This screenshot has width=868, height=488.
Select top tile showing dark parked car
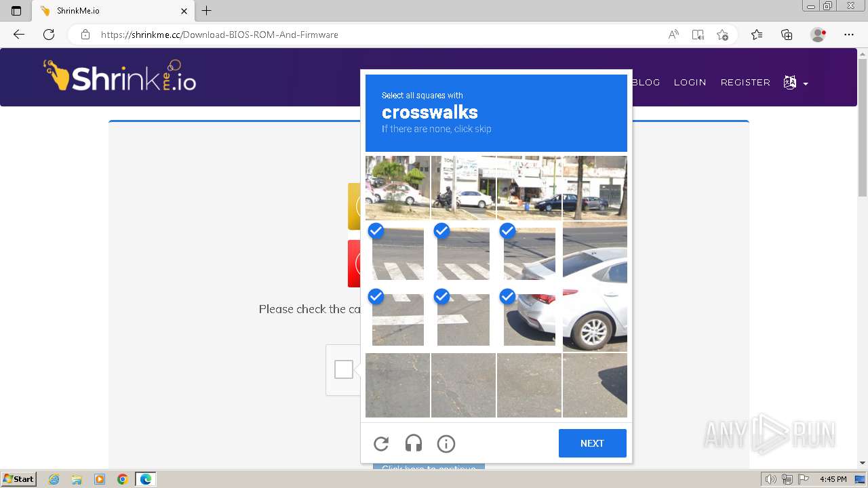(529, 188)
